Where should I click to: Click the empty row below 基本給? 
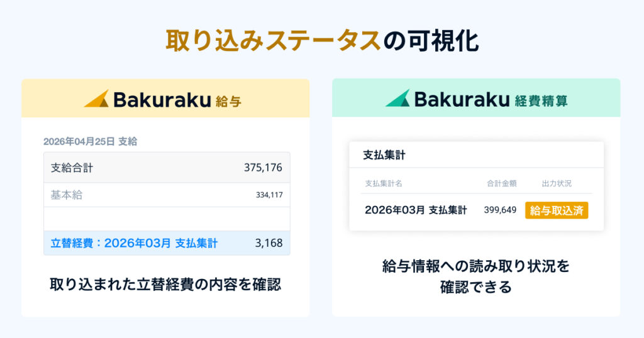pos(167,219)
